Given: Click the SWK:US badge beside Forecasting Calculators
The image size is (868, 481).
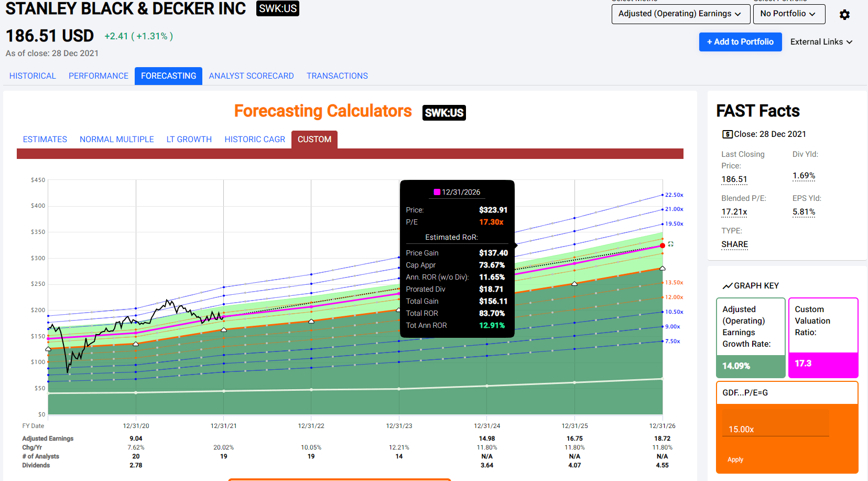Looking at the screenshot, I should click(444, 113).
